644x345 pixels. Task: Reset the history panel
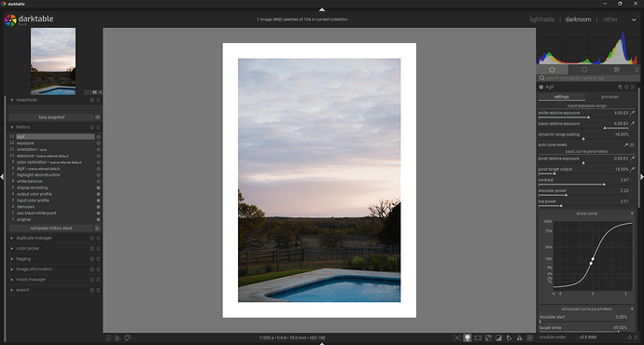tap(92, 127)
